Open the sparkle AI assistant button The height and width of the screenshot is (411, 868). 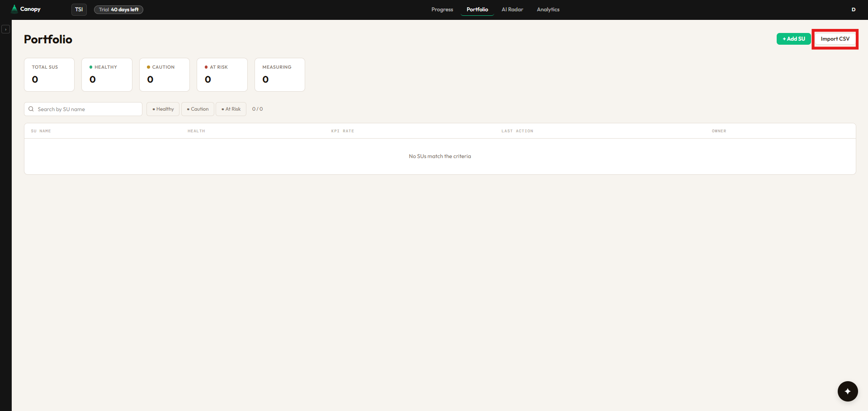pos(848,391)
